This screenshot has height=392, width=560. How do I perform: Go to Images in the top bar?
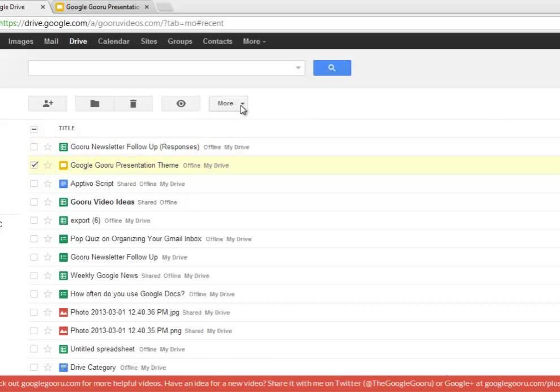(21, 41)
